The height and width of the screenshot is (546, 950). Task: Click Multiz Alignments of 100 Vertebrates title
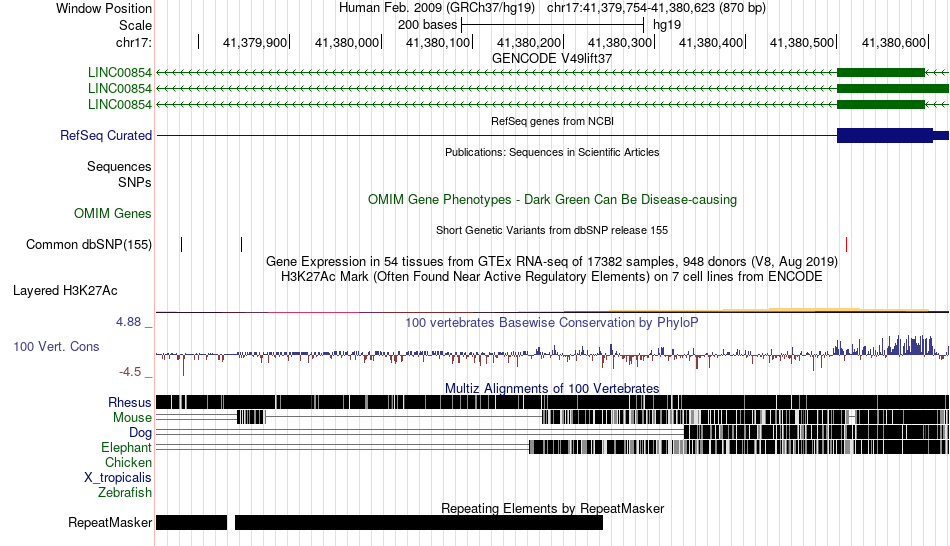tap(552, 388)
